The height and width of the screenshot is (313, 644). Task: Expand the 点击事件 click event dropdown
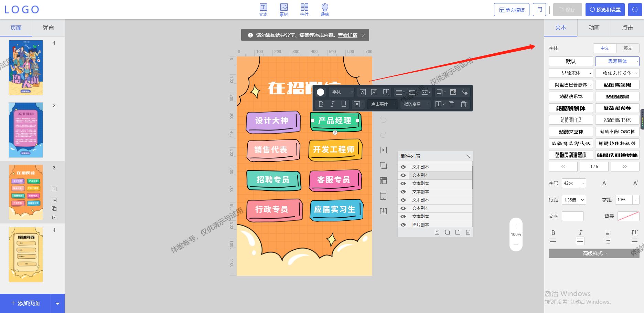(383, 104)
